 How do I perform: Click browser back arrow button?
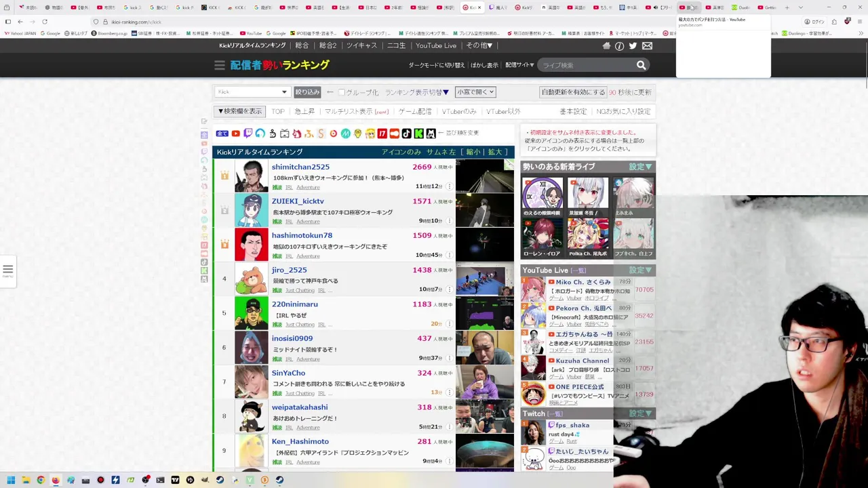pos(20,22)
